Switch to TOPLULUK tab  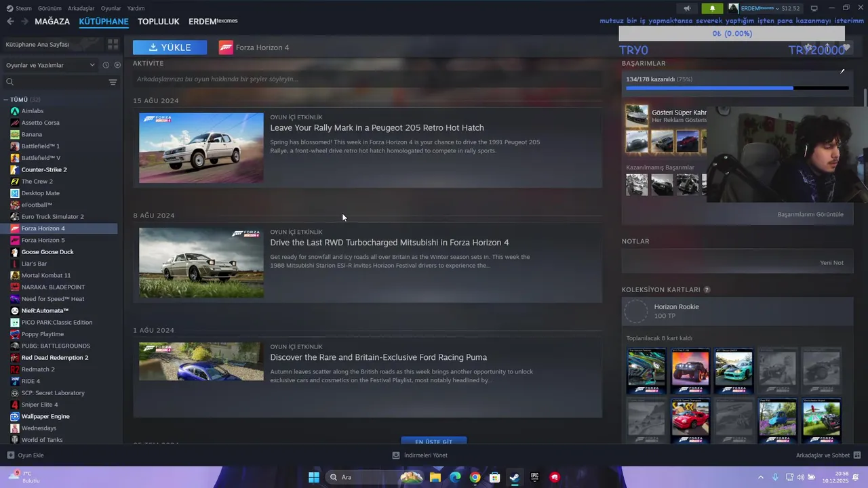click(x=159, y=22)
